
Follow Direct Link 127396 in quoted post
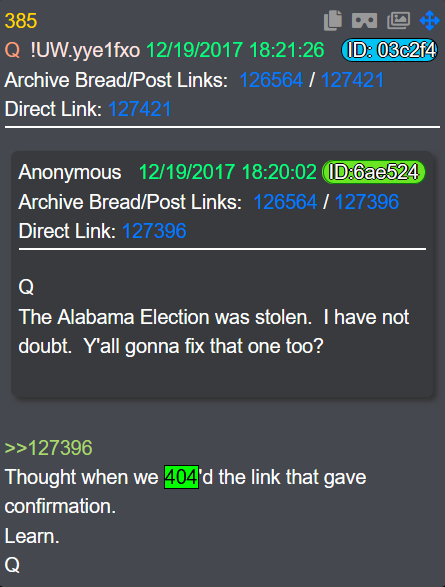154,231
